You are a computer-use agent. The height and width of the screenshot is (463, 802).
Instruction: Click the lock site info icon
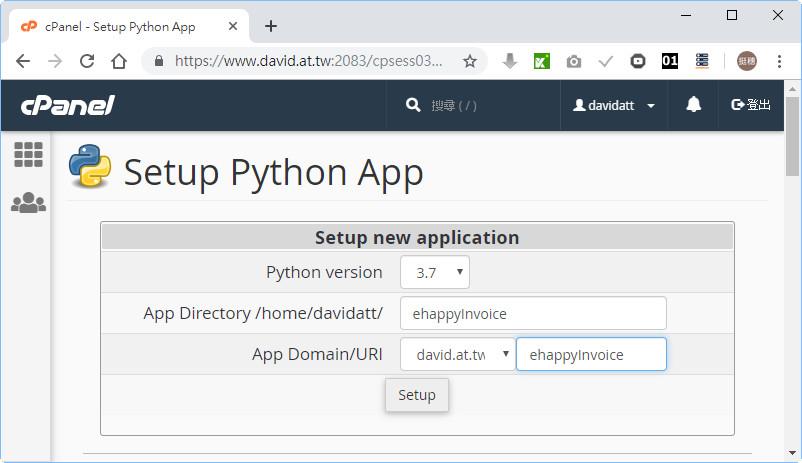pyautogui.click(x=159, y=61)
